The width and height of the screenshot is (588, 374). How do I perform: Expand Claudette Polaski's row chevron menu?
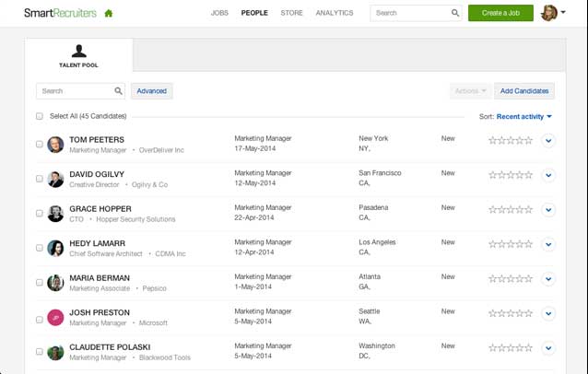(548, 348)
